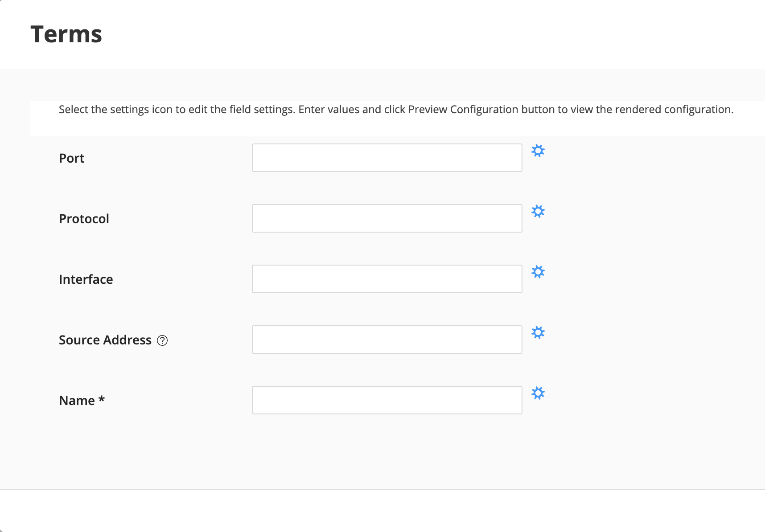
Task: Click inside the Interface input field
Action: [387, 278]
